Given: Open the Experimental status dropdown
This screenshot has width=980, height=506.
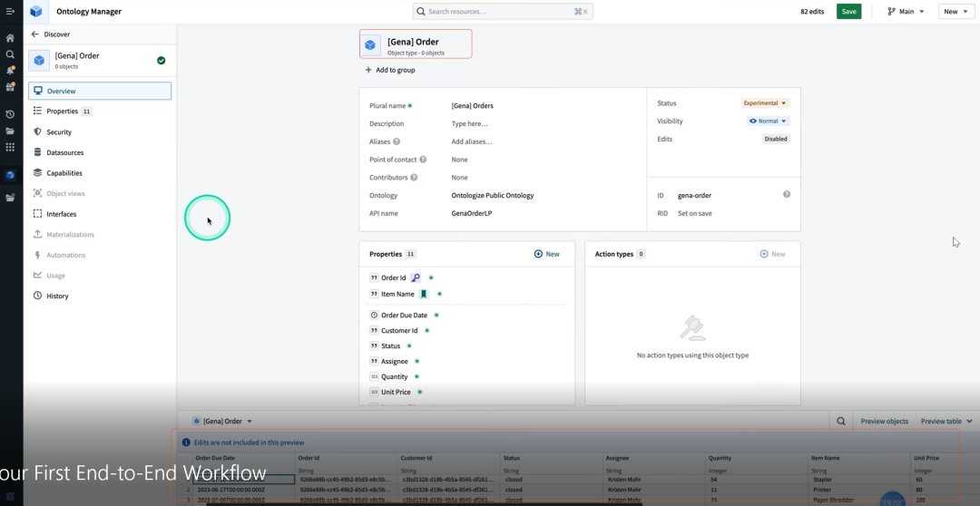Looking at the screenshot, I should point(765,103).
